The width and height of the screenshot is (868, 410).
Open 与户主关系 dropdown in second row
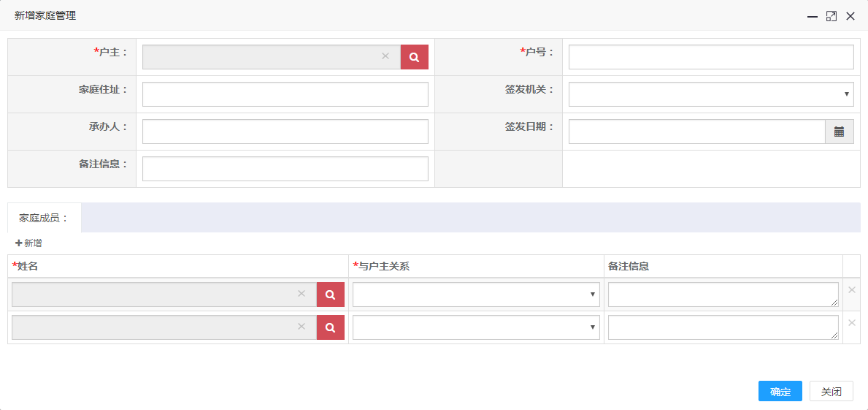click(x=475, y=327)
